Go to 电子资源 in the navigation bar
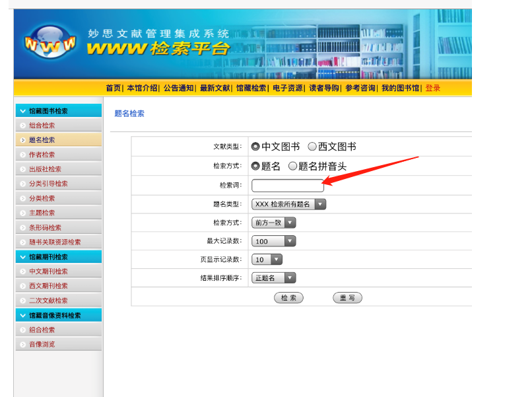The image size is (532, 397). [287, 88]
